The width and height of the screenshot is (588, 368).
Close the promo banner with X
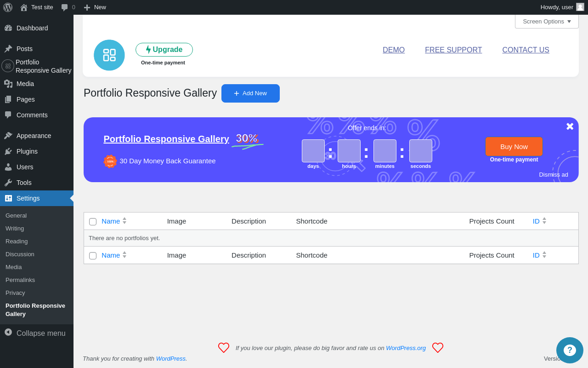(570, 126)
